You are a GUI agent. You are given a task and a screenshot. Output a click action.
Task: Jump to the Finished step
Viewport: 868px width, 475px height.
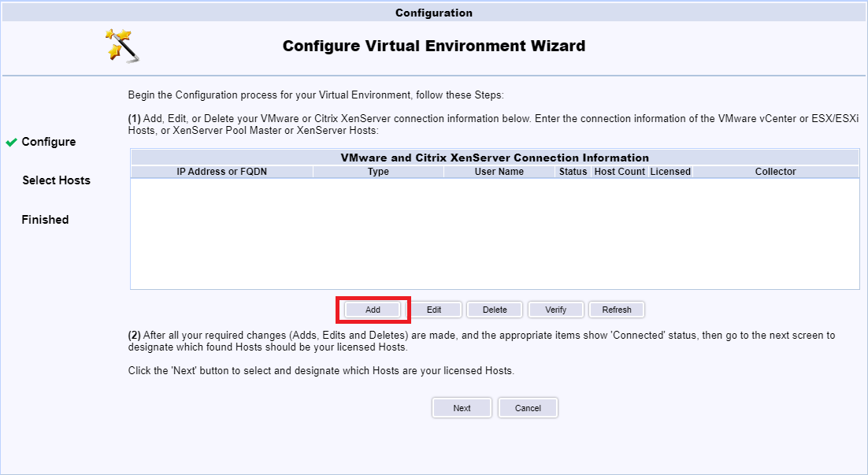(x=45, y=220)
